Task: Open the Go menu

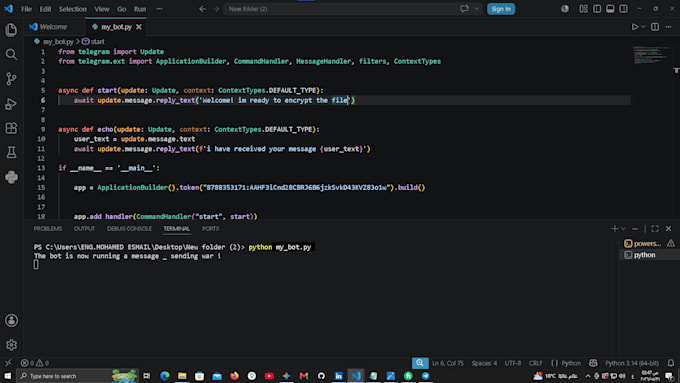Action: tap(121, 9)
